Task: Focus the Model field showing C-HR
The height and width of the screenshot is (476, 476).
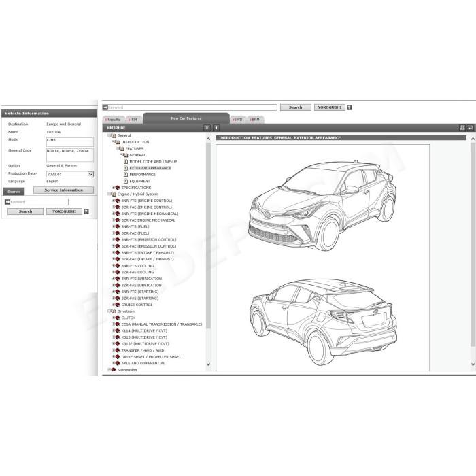Action: tap(70, 142)
